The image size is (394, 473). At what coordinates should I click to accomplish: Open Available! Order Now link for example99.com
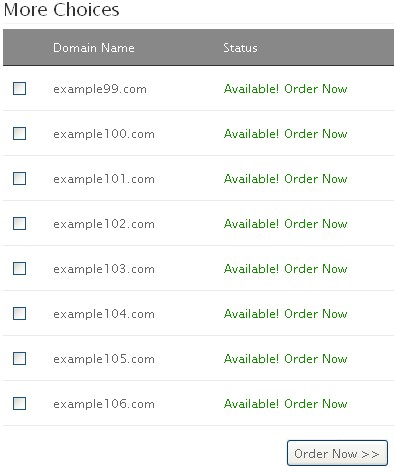click(x=286, y=89)
